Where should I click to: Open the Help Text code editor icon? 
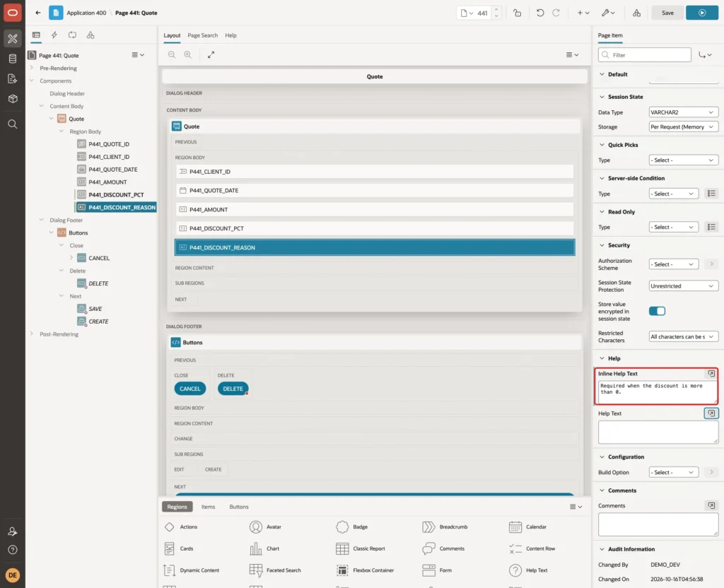tap(711, 413)
